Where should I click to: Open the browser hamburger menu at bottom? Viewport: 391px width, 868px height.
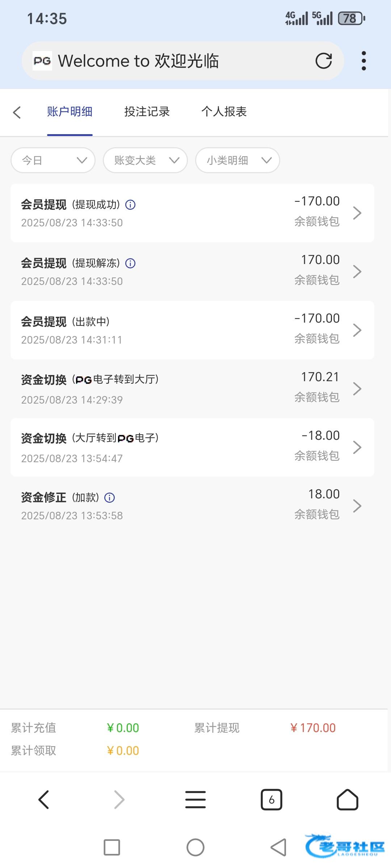[x=195, y=800]
